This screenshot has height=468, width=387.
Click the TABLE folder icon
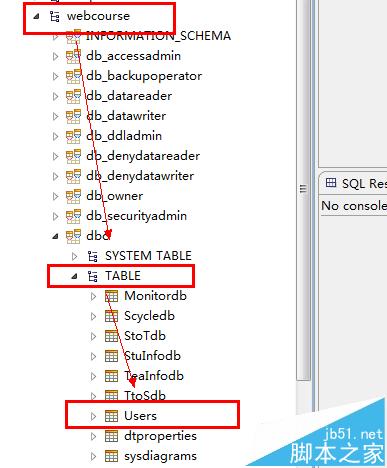[93, 276]
